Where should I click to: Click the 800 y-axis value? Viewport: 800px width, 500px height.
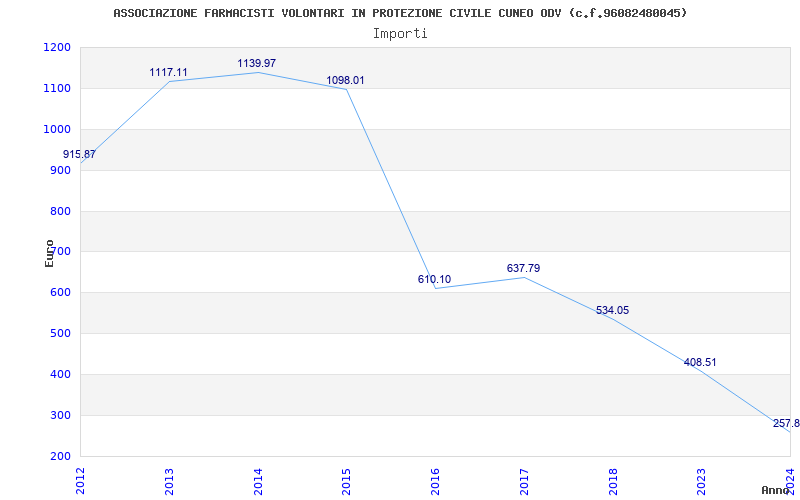click(x=60, y=211)
